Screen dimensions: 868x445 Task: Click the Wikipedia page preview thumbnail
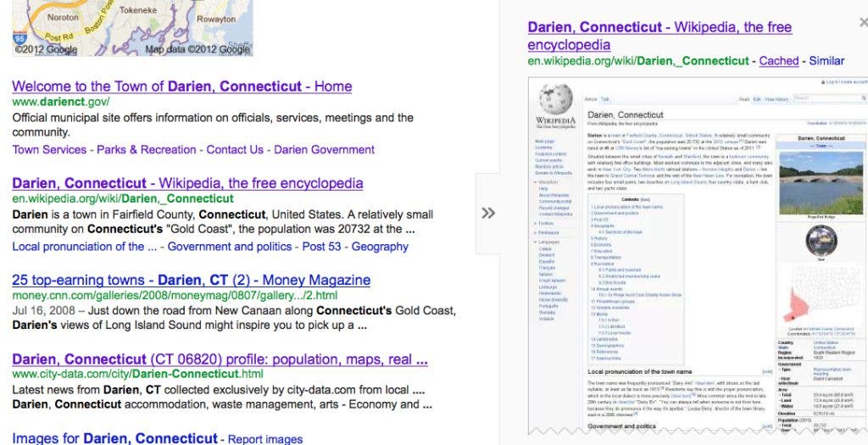tap(698, 254)
